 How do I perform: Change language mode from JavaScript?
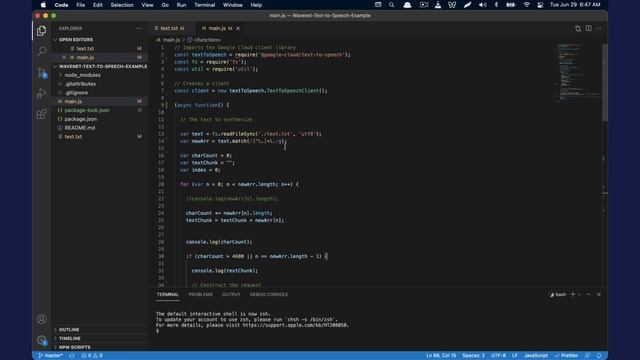536,356
